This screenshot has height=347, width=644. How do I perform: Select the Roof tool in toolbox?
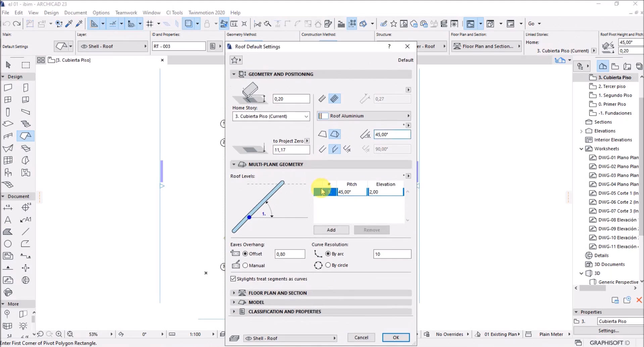(x=26, y=136)
